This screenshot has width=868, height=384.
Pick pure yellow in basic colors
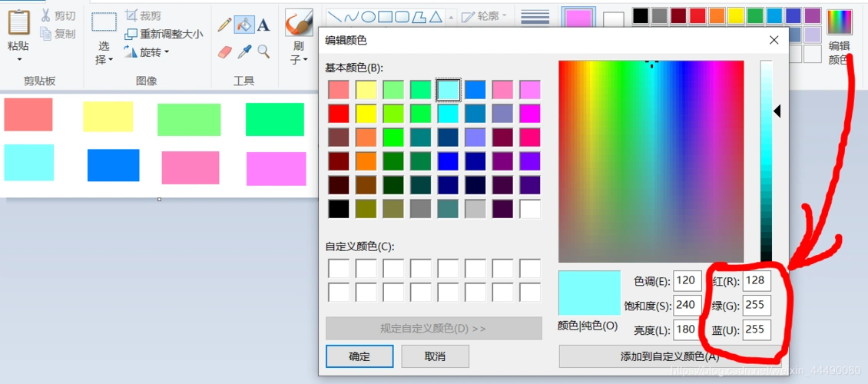click(x=366, y=114)
